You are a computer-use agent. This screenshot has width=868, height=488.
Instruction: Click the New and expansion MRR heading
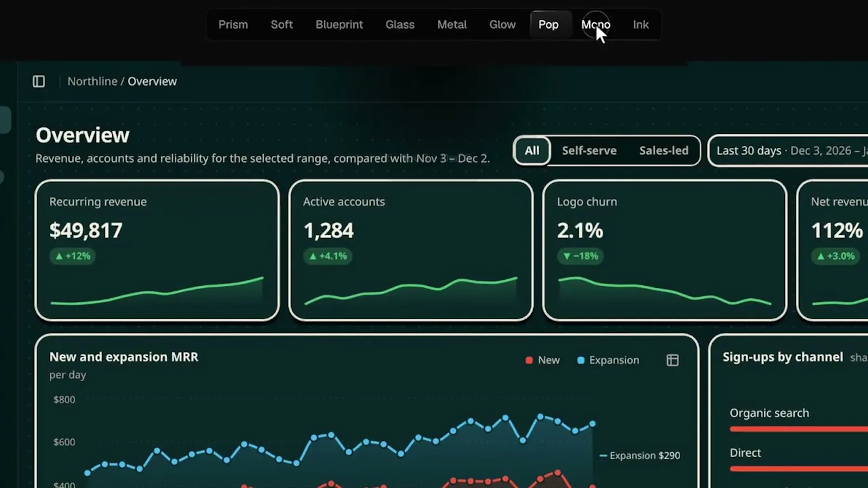[x=124, y=357]
